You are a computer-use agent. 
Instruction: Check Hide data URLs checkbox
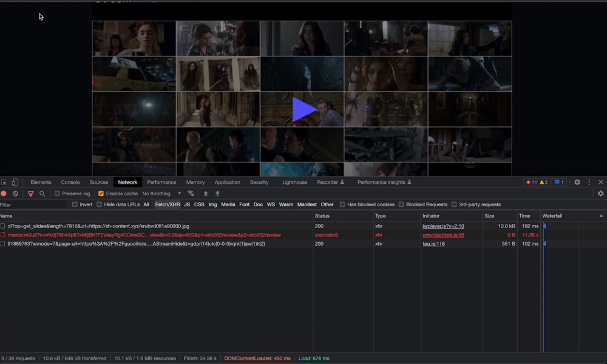point(99,204)
